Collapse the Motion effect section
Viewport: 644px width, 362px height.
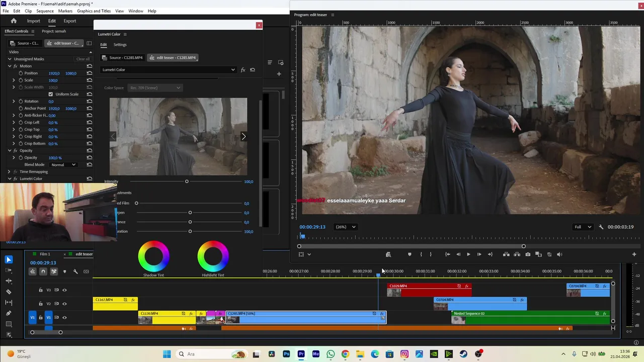pos(10,66)
